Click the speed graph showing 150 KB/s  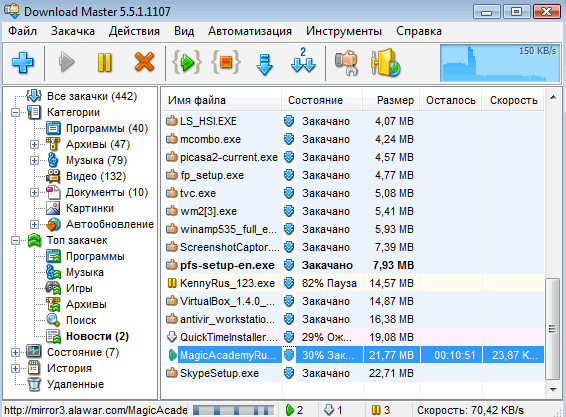[x=500, y=63]
